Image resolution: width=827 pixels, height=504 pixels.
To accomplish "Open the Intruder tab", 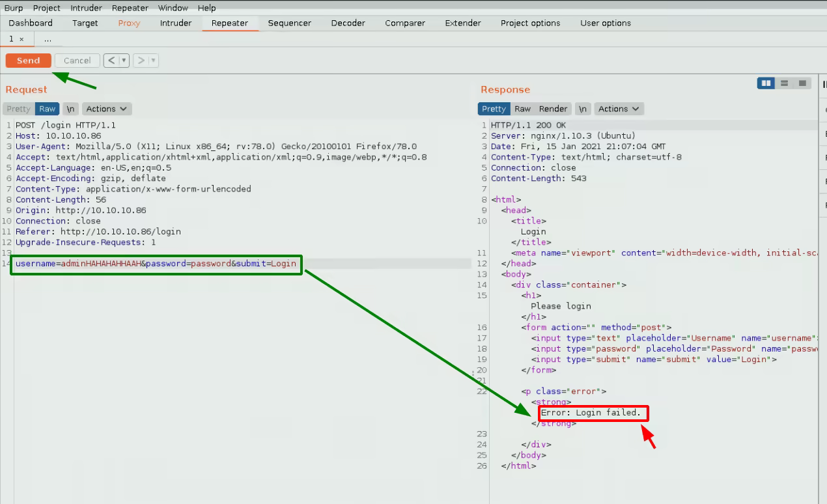I will tap(176, 23).
